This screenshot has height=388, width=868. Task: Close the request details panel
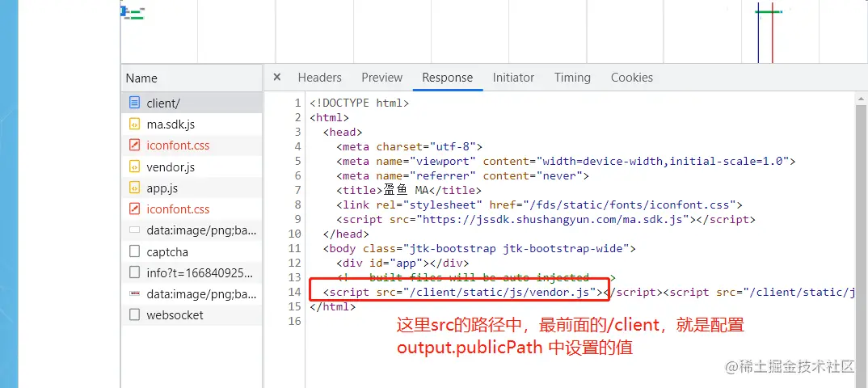pyautogui.click(x=277, y=78)
